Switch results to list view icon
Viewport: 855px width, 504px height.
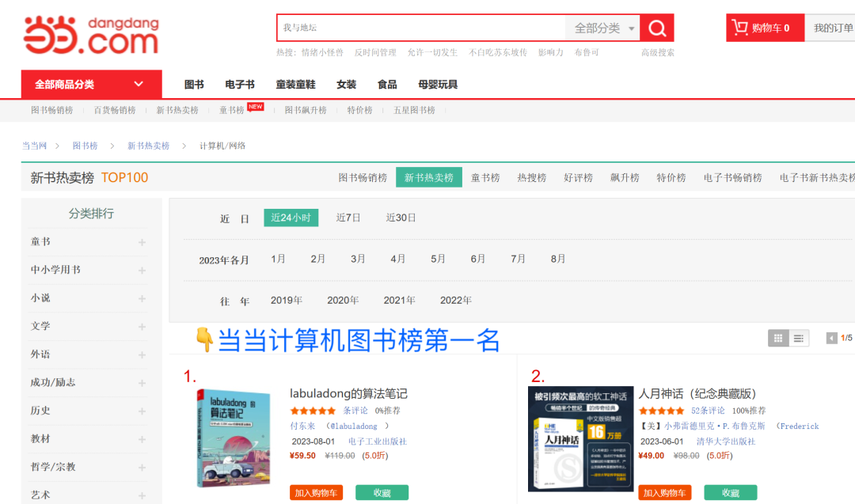799,337
